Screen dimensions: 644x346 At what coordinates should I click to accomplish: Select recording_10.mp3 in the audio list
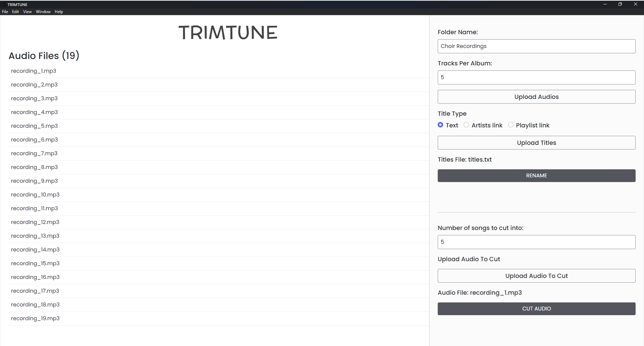35,195
